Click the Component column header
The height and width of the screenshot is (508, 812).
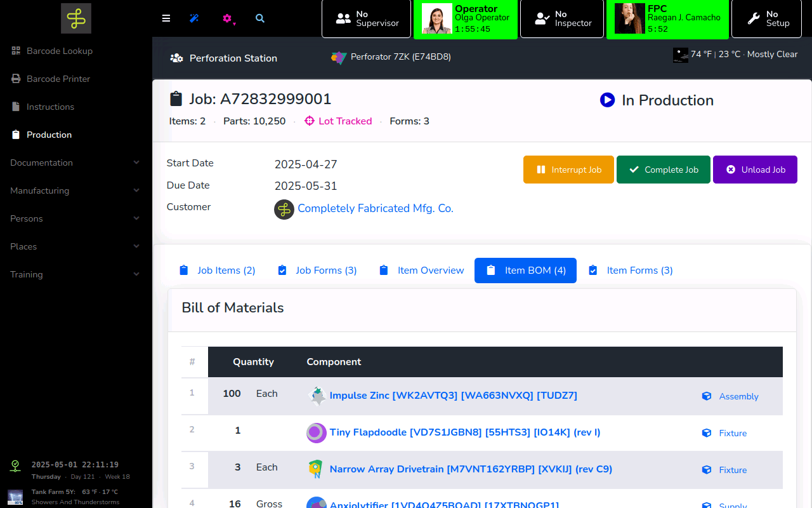(x=334, y=362)
